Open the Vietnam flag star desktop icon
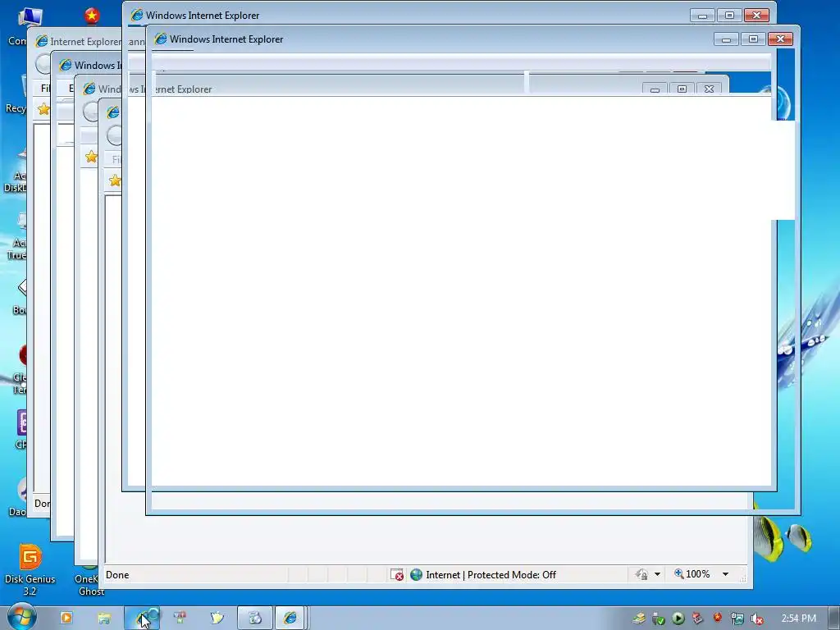Screen dimensions: 840x630 92,16
